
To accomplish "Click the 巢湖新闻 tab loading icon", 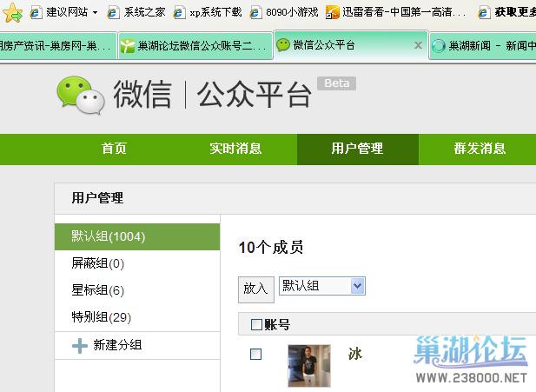I will coord(438,46).
